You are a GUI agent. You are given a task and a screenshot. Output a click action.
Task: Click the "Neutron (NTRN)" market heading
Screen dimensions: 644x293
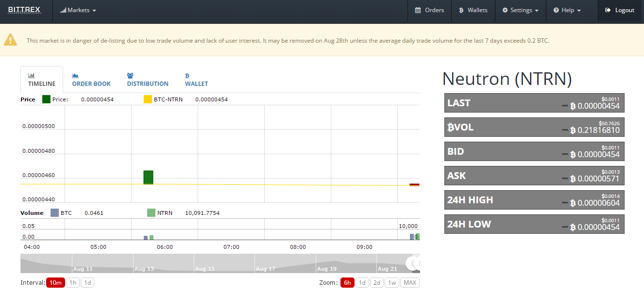(x=507, y=79)
